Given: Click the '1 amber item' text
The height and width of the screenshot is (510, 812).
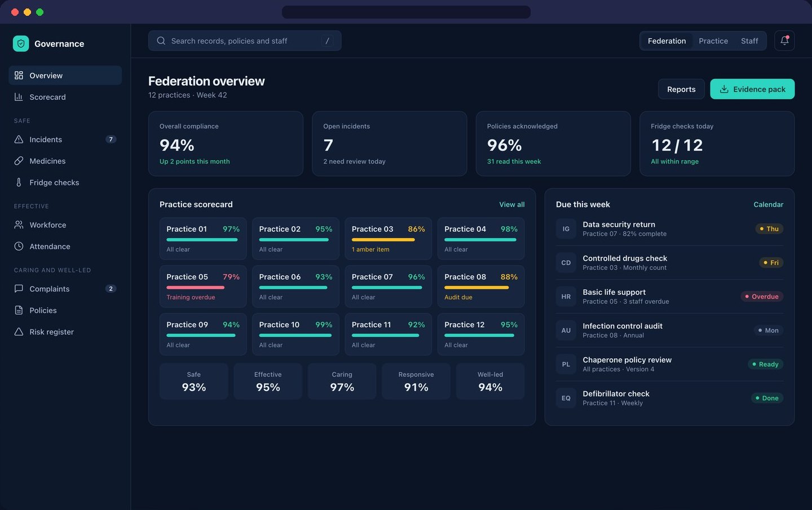Looking at the screenshot, I should pyautogui.click(x=370, y=249).
